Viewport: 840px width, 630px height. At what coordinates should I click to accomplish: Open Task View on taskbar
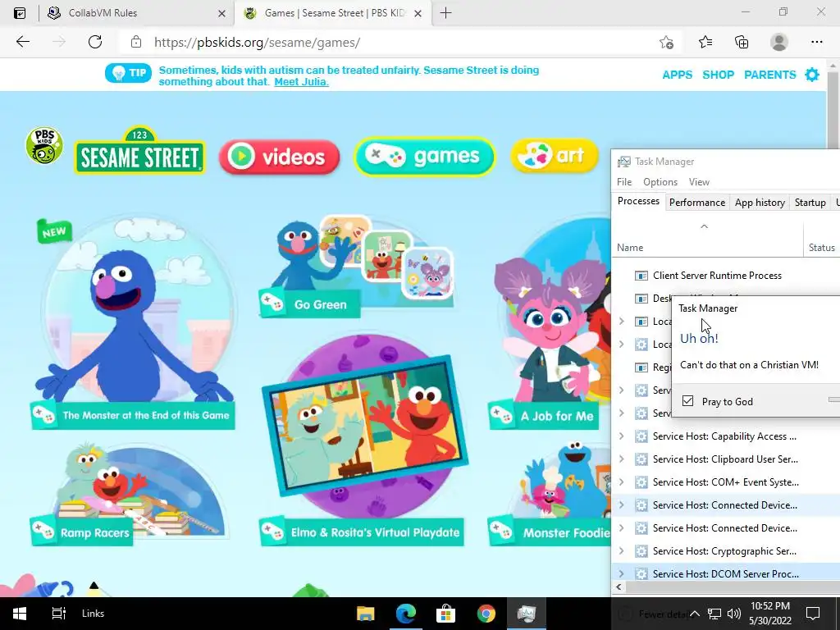coord(58,614)
